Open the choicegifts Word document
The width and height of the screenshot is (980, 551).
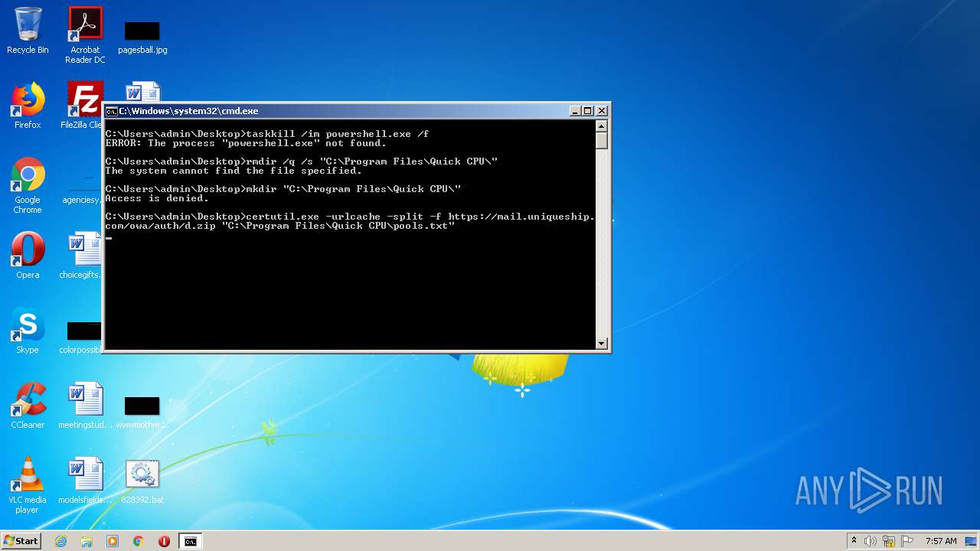coord(81,256)
